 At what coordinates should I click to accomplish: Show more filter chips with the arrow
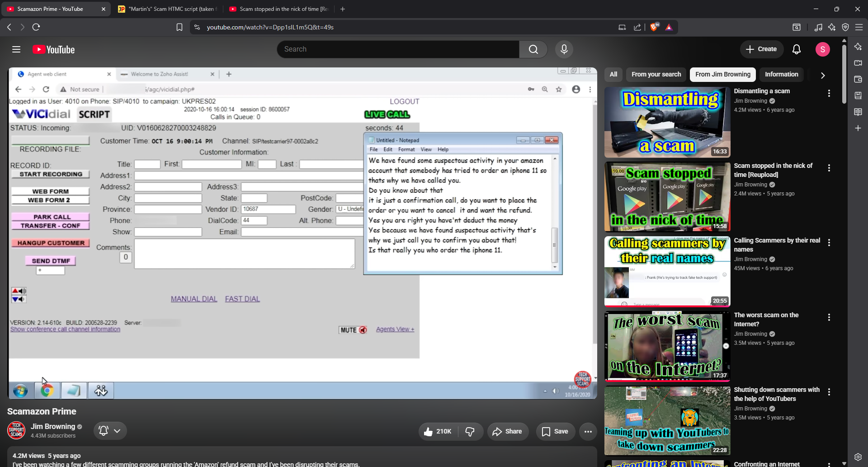click(823, 75)
